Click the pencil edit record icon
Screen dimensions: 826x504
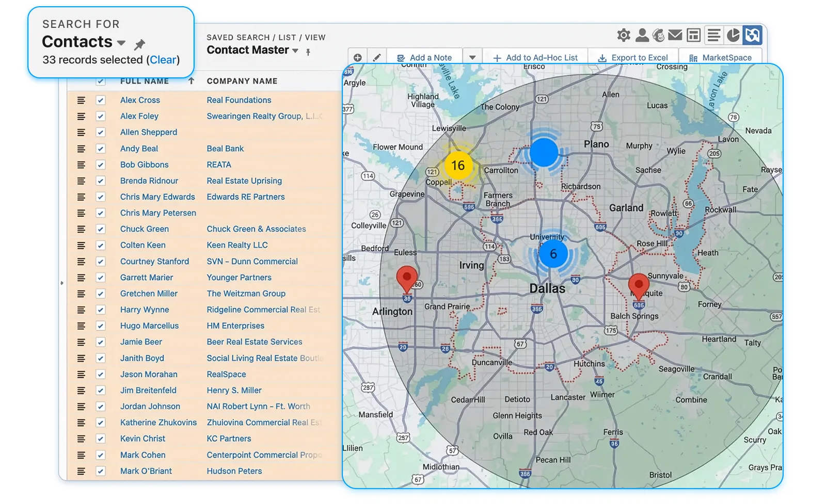377,57
